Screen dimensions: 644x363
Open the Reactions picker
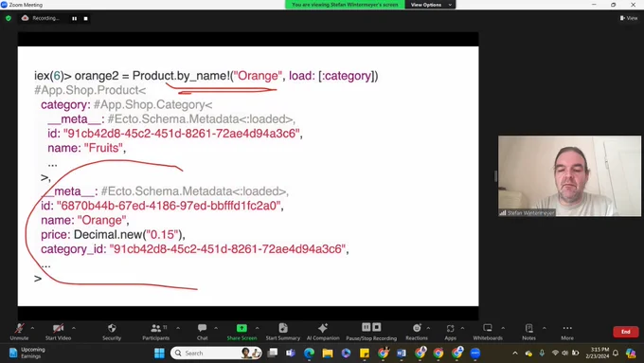click(x=417, y=332)
